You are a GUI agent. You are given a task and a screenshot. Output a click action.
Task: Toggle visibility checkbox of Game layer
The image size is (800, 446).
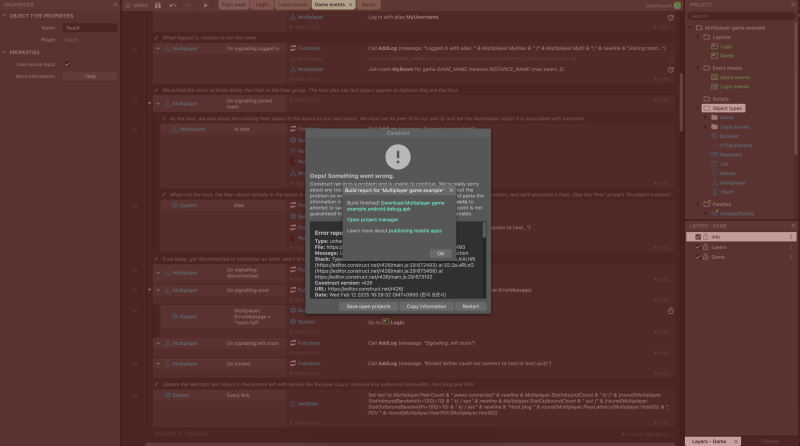[697, 257]
